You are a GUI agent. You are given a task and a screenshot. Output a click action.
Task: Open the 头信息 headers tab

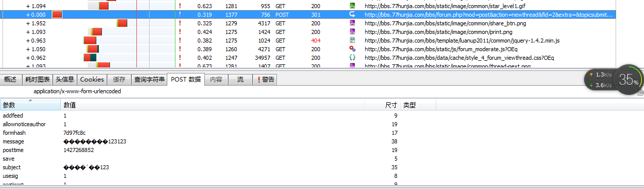coord(65,80)
